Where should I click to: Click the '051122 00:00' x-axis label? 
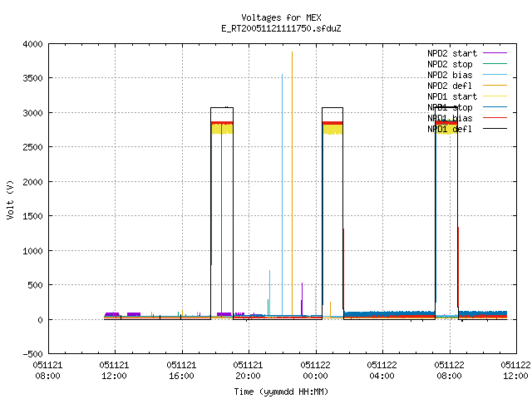[316, 371]
